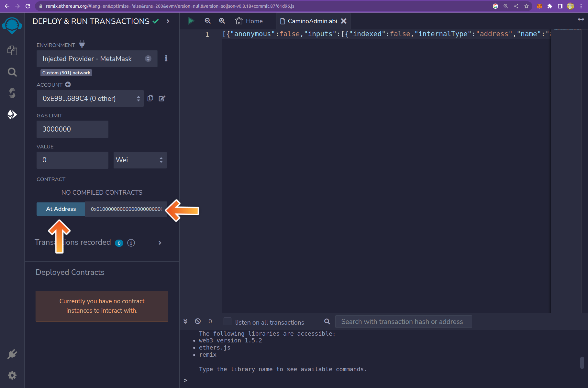
Task: Switch to the Home tab
Action: click(249, 21)
